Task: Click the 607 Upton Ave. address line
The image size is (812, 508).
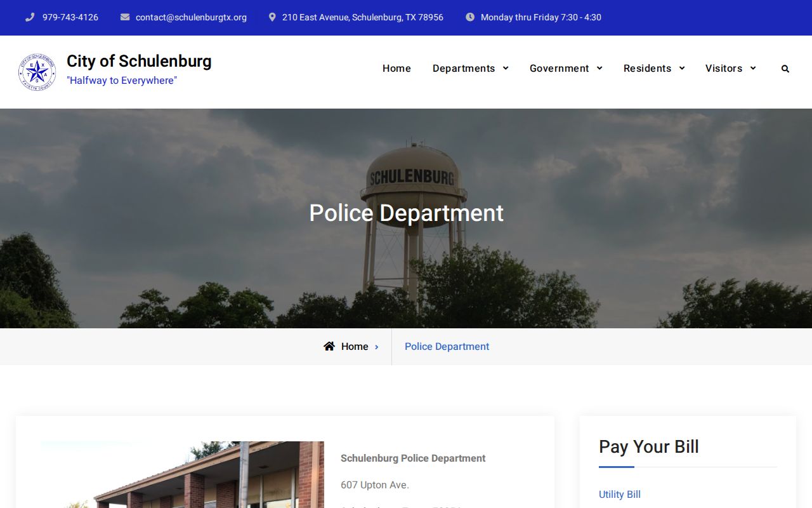Action: pos(375,485)
